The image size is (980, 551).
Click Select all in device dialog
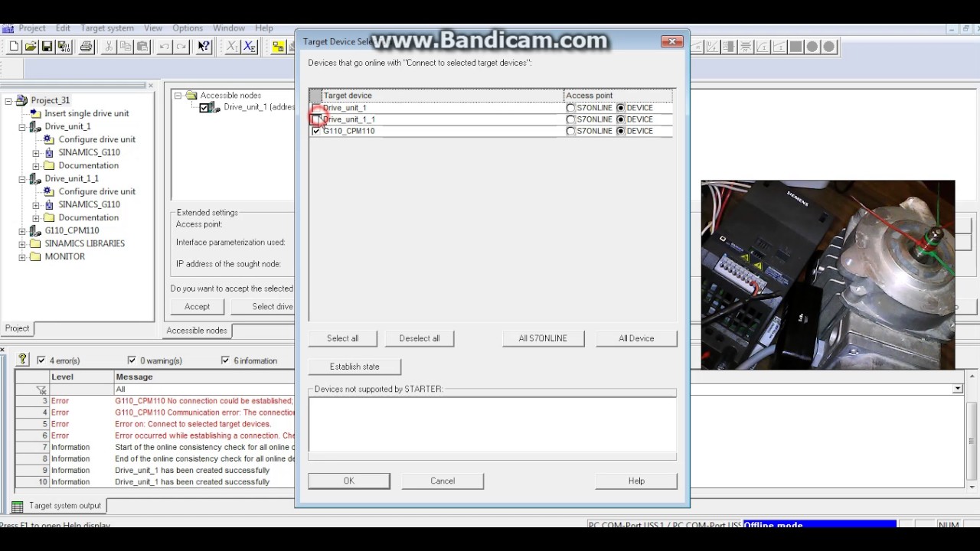(x=342, y=338)
